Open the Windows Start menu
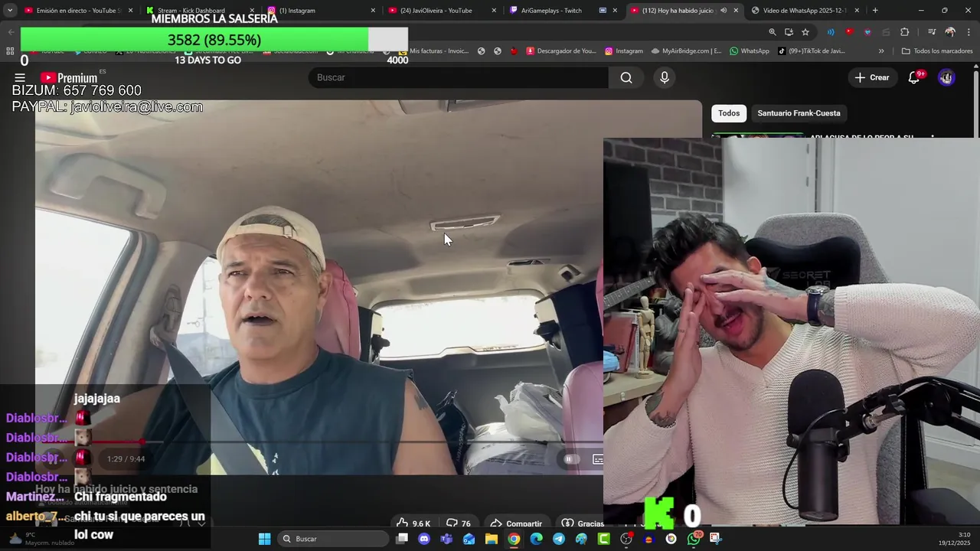 (x=264, y=539)
